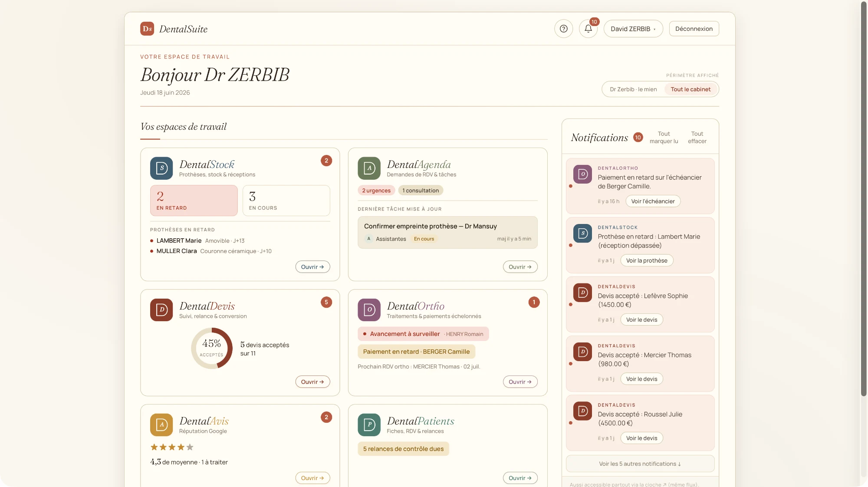Select 'Dr Zerbib · le mien' perimeter
The width and height of the screenshot is (868, 487).
pos(633,89)
